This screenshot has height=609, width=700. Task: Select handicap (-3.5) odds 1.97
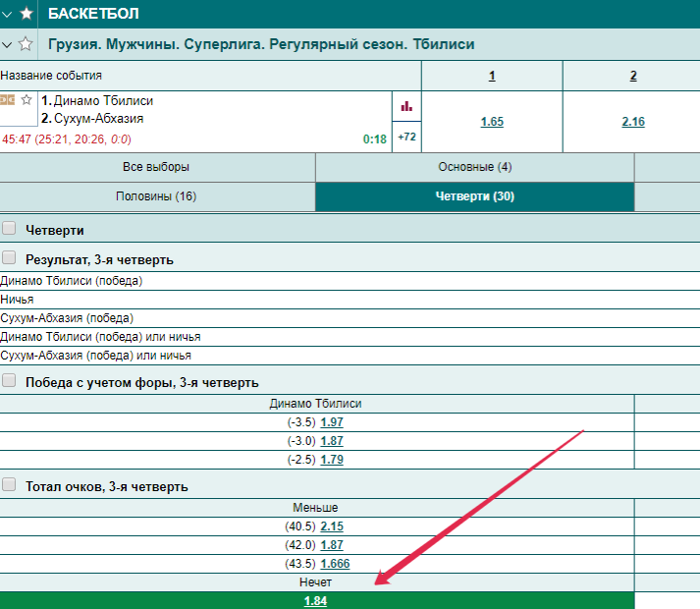pos(332,422)
